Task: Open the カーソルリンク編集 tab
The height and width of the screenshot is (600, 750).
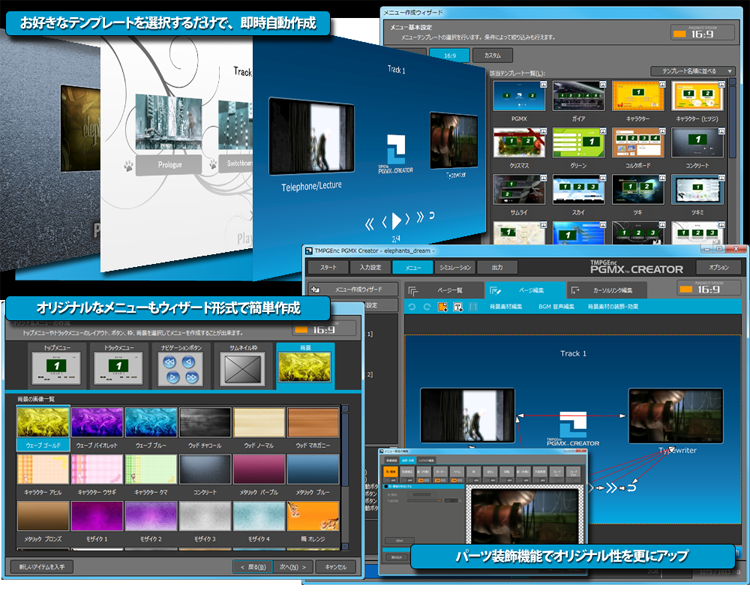Action: 607,290
